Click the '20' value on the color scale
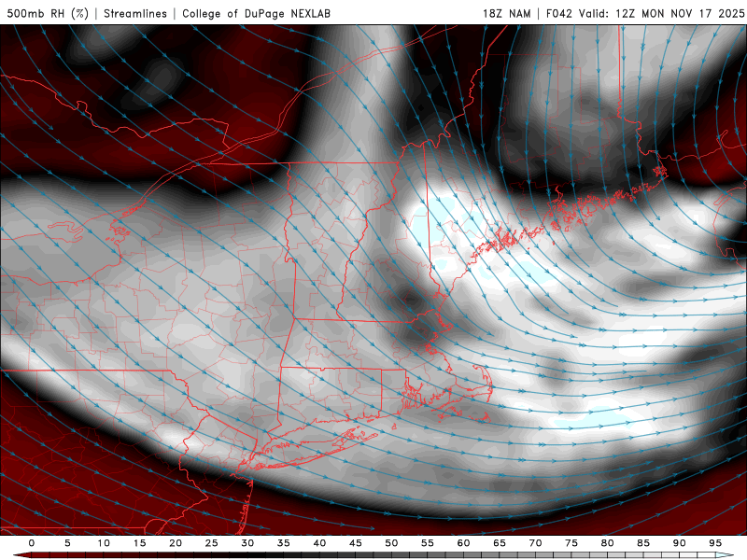 pos(176,543)
